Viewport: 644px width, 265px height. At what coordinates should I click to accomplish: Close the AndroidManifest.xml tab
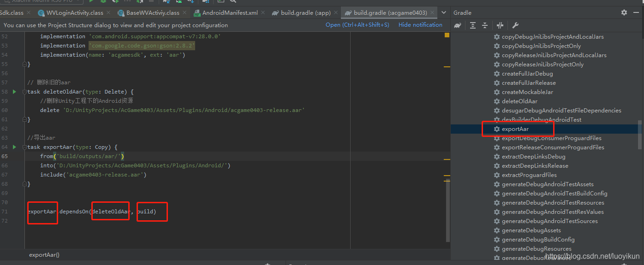point(263,13)
